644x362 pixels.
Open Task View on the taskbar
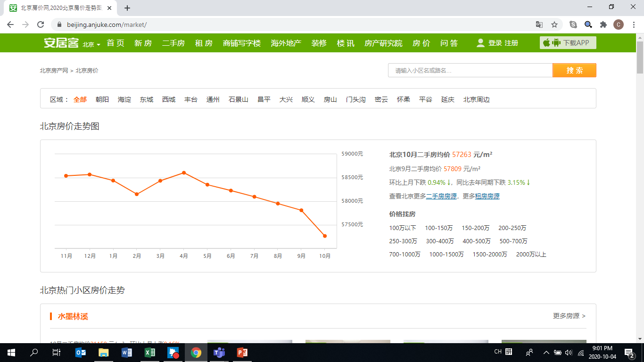(56, 352)
